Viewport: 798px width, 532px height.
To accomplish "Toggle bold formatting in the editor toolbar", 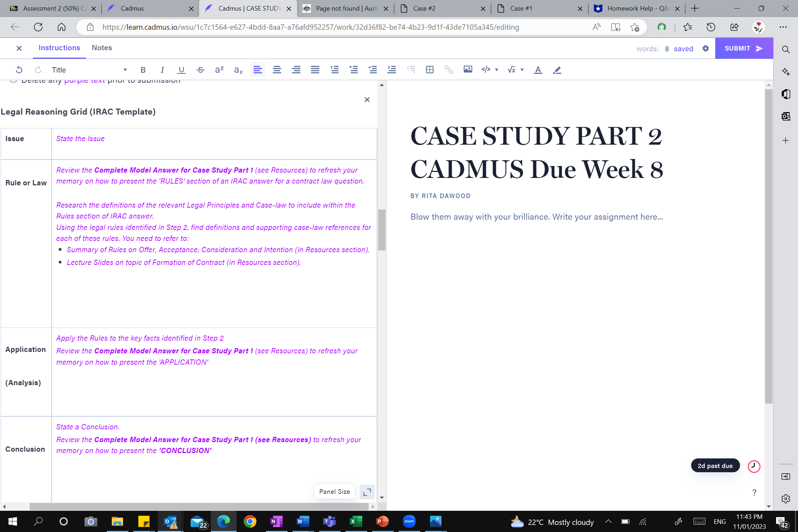I will click(143, 70).
